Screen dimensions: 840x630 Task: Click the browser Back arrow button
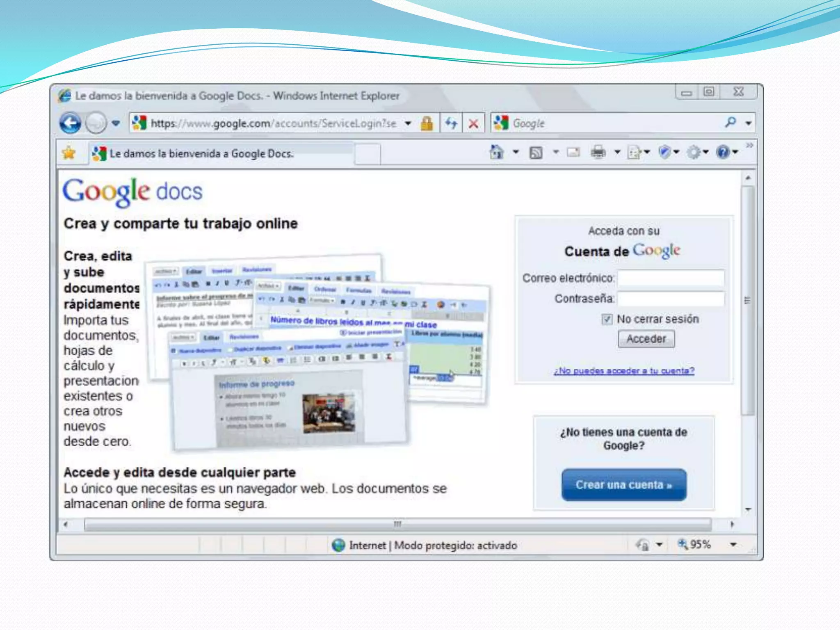coord(70,123)
